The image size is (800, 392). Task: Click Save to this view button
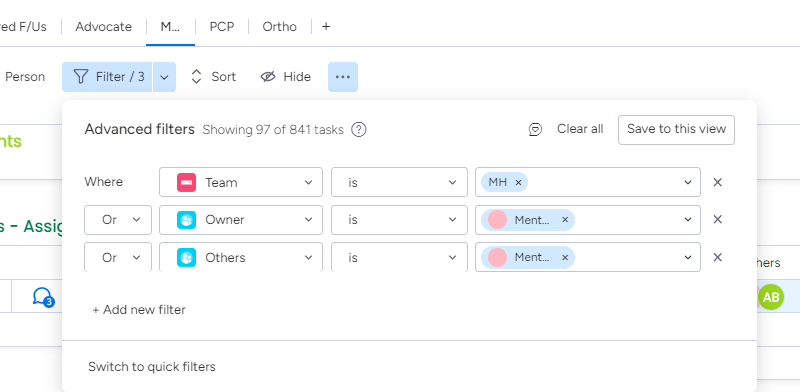coord(676,130)
